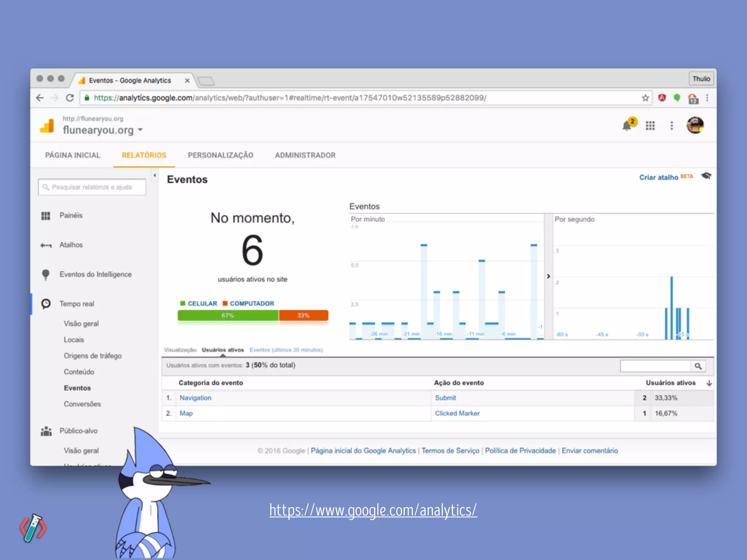Collapse the Tempo real section
Image resolution: width=747 pixels, height=560 pixels.
77,304
